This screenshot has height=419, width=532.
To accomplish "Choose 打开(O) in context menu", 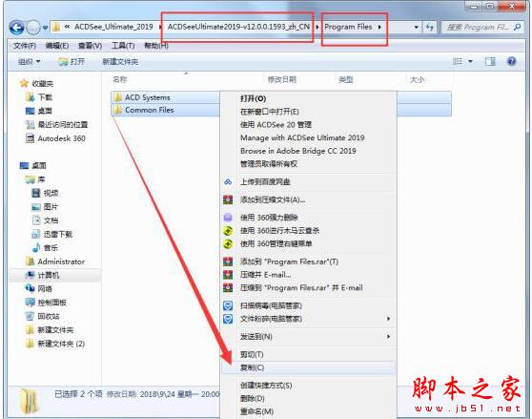I will pos(253,98).
